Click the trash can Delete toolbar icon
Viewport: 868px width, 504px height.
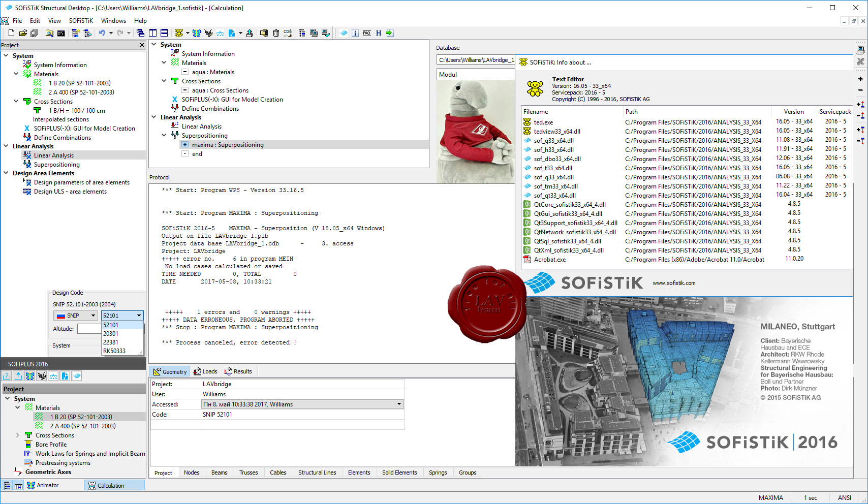[x=276, y=33]
